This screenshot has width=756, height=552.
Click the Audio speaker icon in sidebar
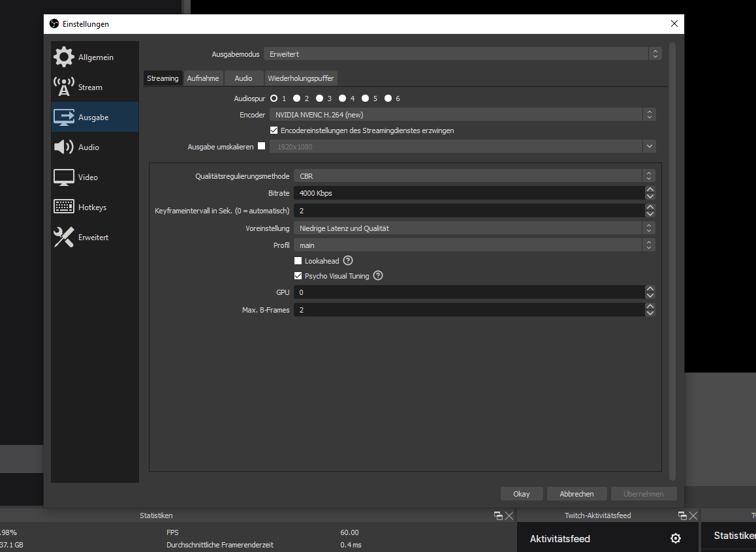(x=64, y=147)
